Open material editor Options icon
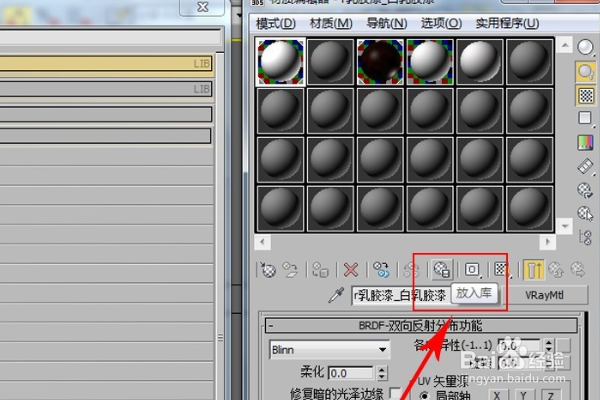The width and height of the screenshot is (600, 400). tap(585, 190)
